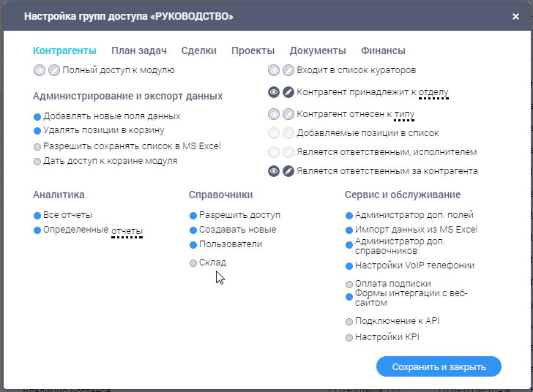
Task: Close the access group settings dialog
Action: click(515, 16)
